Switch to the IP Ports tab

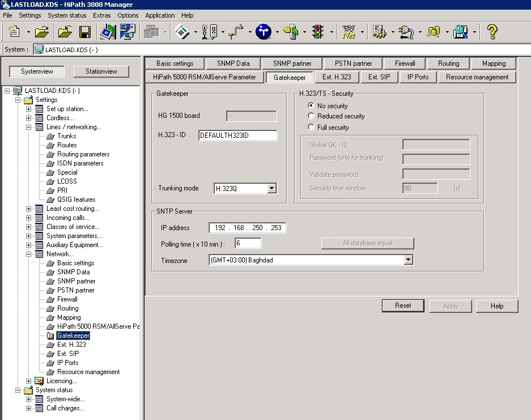click(418, 77)
